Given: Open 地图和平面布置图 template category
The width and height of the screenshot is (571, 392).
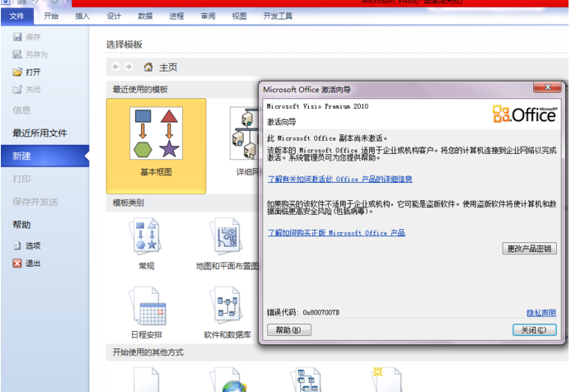Looking at the screenshot, I should click(x=227, y=238).
